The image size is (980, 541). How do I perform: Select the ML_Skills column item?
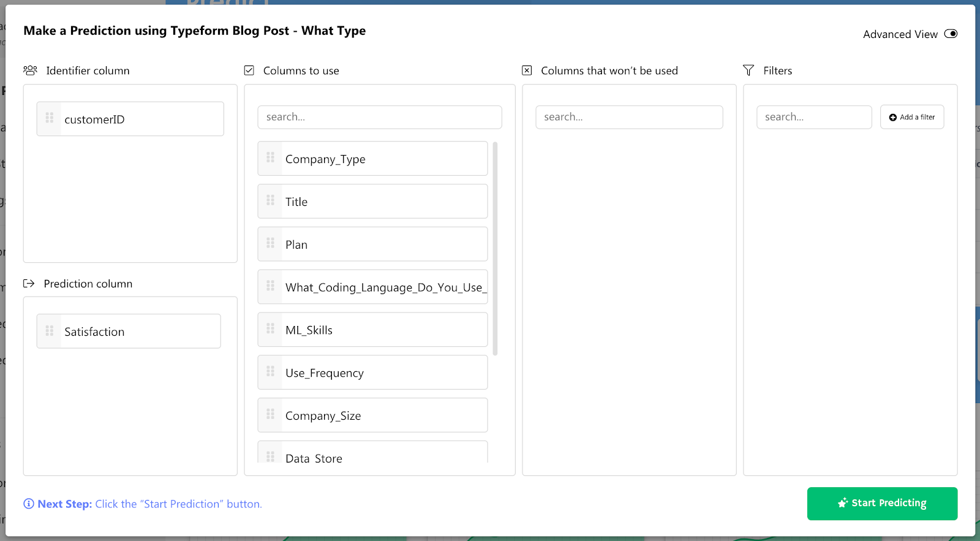tap(372, 330)
